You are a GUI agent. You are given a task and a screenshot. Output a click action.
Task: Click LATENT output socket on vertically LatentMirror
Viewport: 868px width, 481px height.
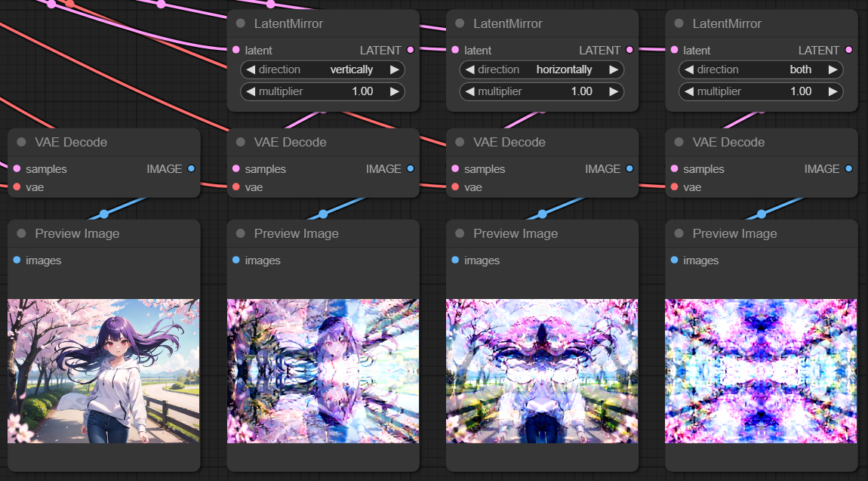[410, 50]
